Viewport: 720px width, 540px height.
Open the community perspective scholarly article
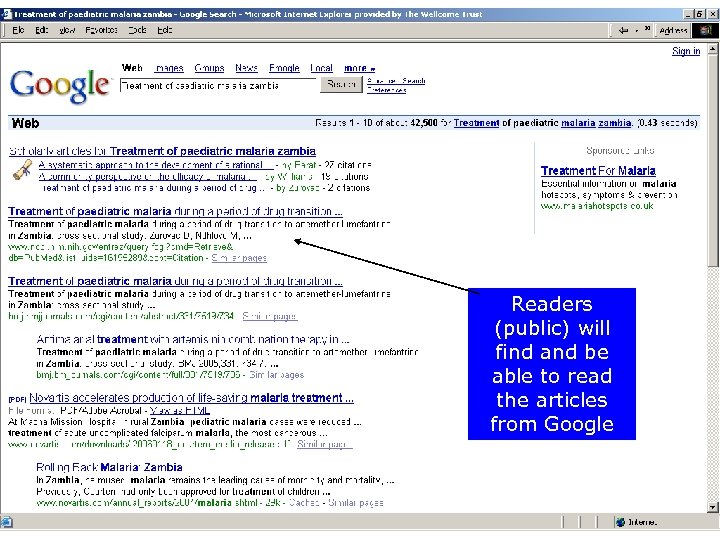pos(147,177)
